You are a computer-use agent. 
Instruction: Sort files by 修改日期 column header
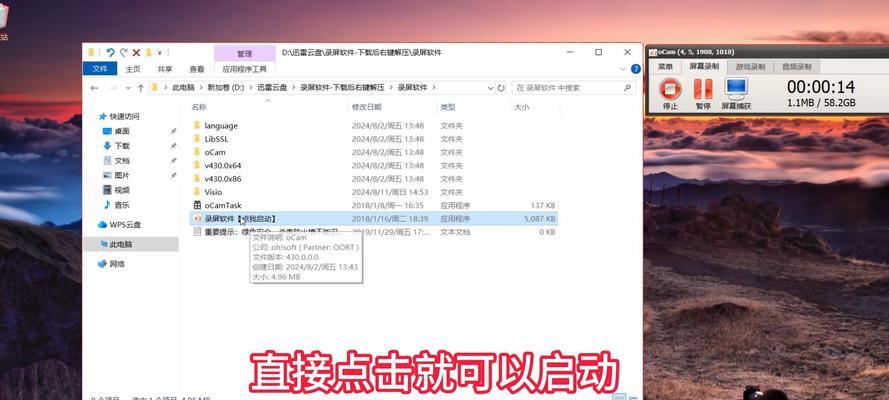click(x=367, y=107)
